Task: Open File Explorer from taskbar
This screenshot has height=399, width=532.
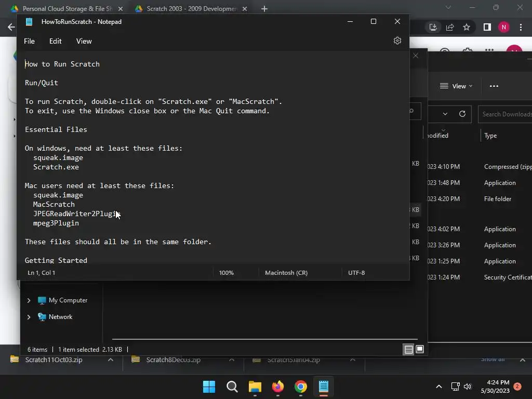Action: [x=255, y=387]
